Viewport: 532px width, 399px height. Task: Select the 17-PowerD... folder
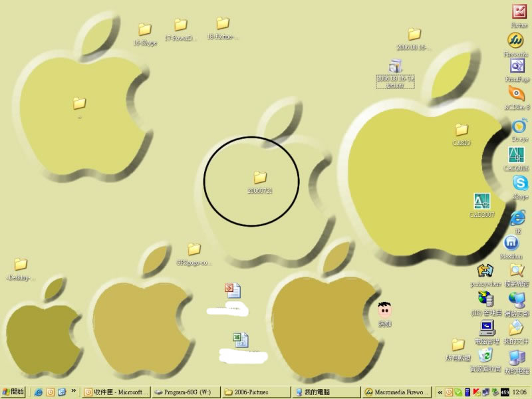[x=180, y=25]
